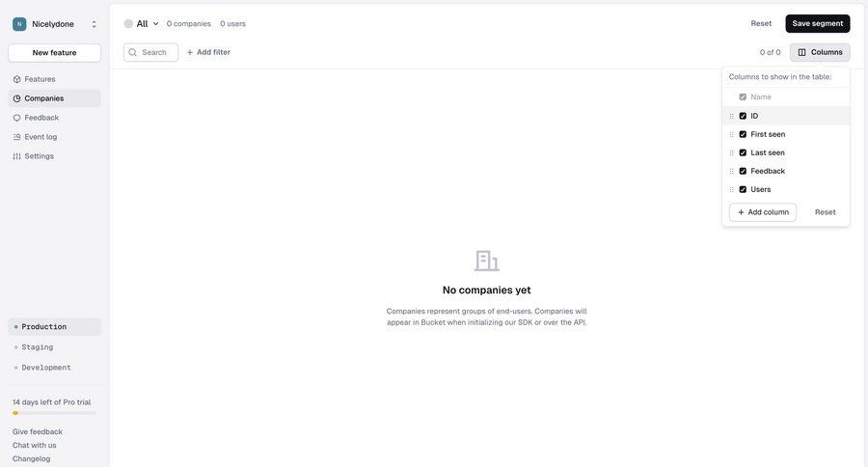Toggle the First seen column checkbox

point(743,134)
